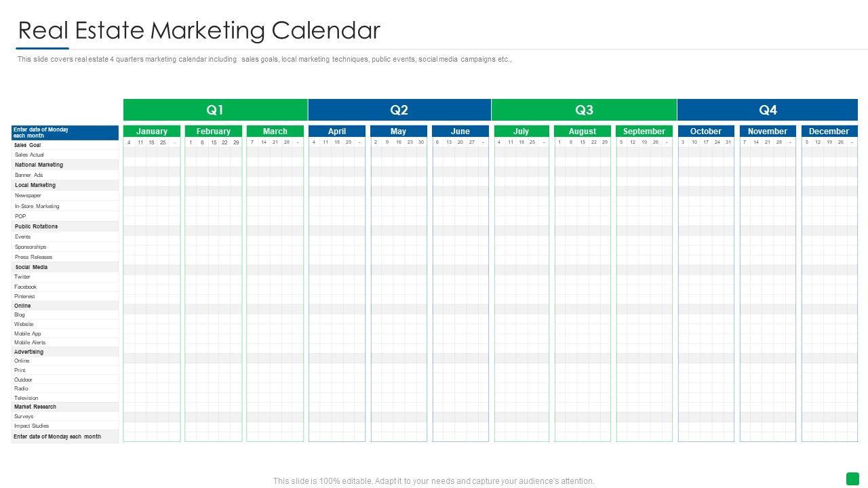Click the May month header
This screenshot has width=868, height=488.
[399, 131]
